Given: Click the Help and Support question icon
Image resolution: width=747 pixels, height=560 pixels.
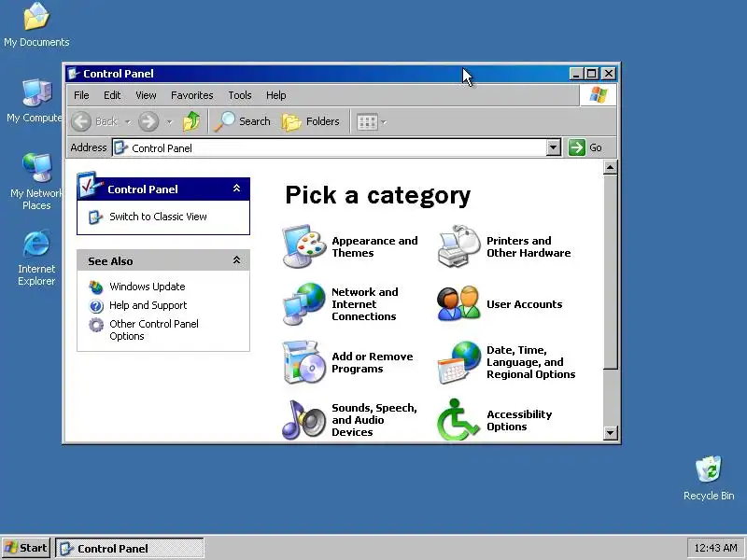Looking at the screenshot, I should tap(96, 306).
